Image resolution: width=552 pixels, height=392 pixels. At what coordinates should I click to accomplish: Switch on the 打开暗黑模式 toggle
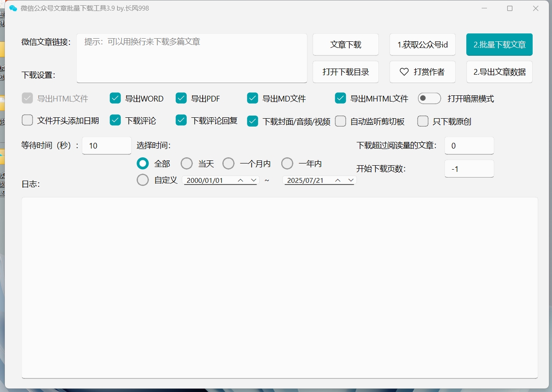click(x=429, y=98)
